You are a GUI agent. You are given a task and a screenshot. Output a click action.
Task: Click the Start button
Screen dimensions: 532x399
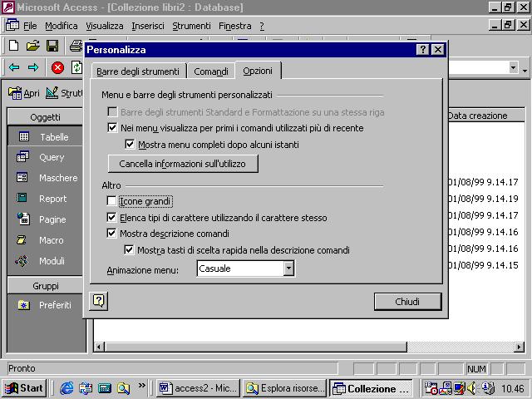click(x=24, y=388)
